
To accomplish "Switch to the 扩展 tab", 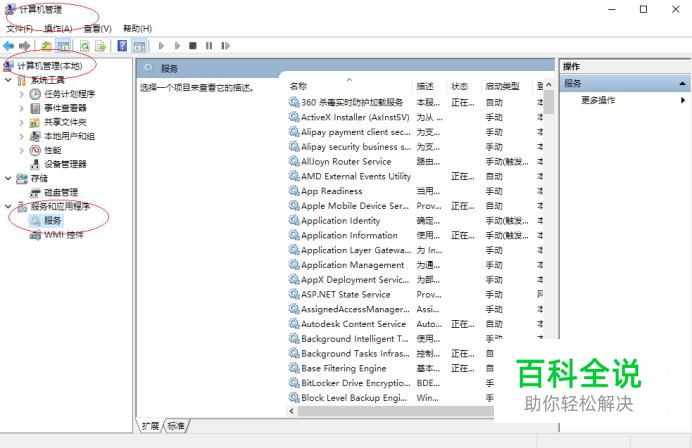I will pos(150,426).
